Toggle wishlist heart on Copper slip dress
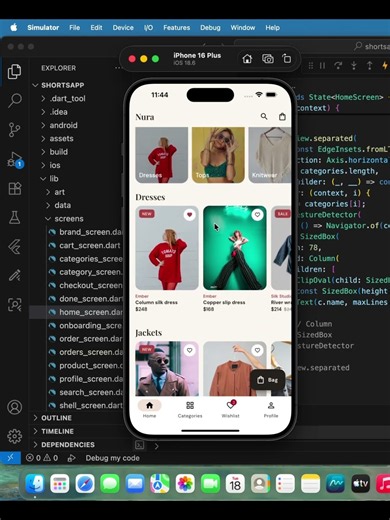 [x=257, y=215]
